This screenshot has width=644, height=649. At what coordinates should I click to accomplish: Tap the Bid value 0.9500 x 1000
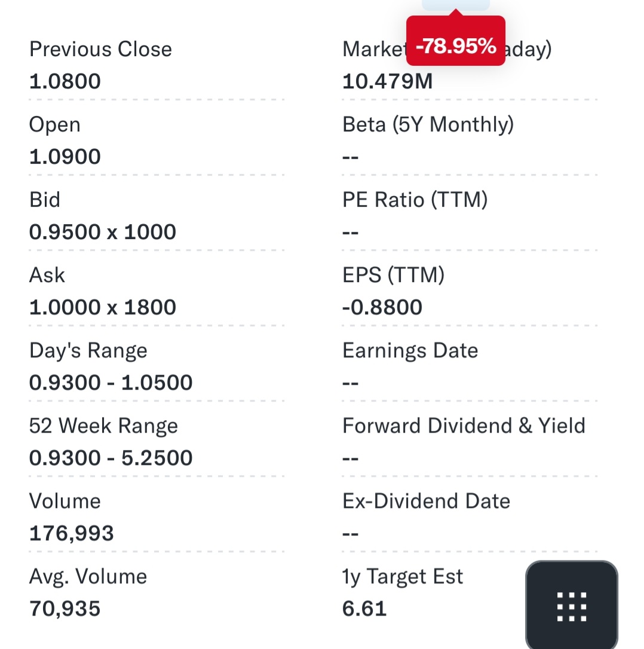pos(103,232)
